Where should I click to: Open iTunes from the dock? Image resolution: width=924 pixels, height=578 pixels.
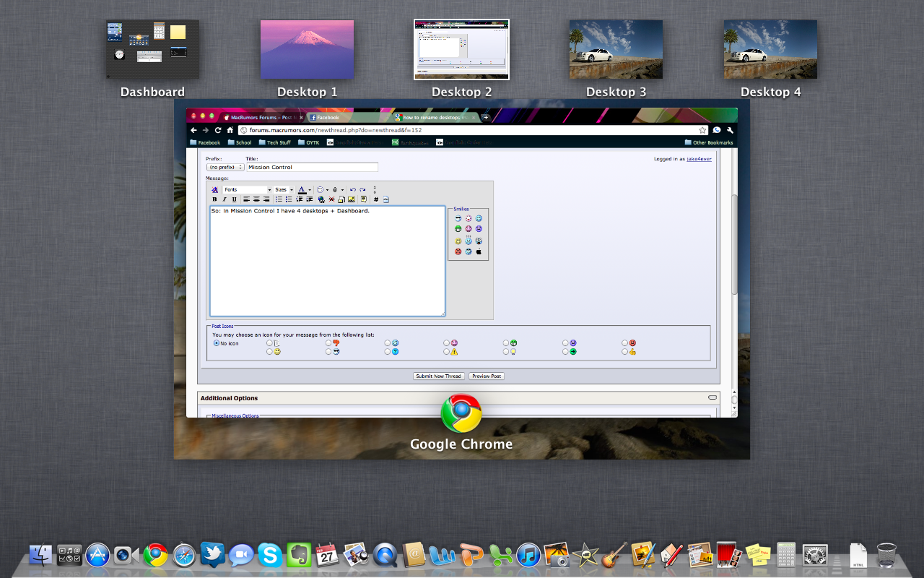(529, 555)
